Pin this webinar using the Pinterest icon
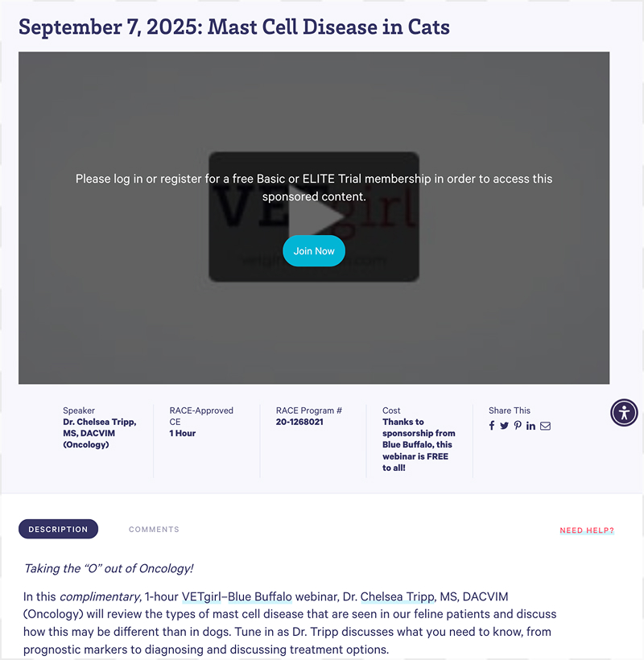The height and width of the screenshot is (660, 644). (518, 426)
